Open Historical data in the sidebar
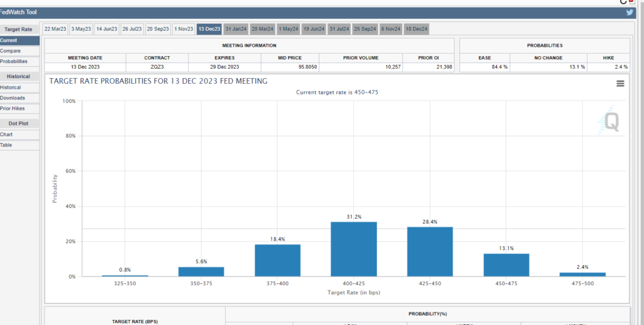This screenshot has width=644, height=325. click(x=11, y=88)
